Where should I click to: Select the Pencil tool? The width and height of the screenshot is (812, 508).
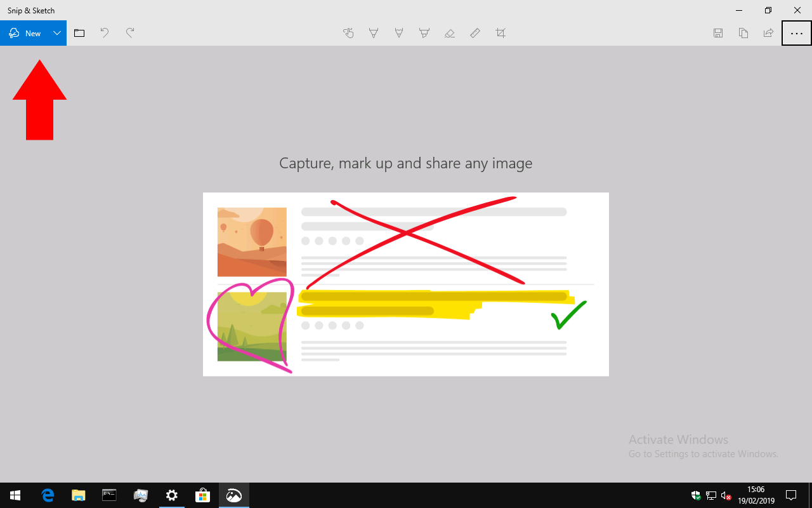[x=399, y=33]
